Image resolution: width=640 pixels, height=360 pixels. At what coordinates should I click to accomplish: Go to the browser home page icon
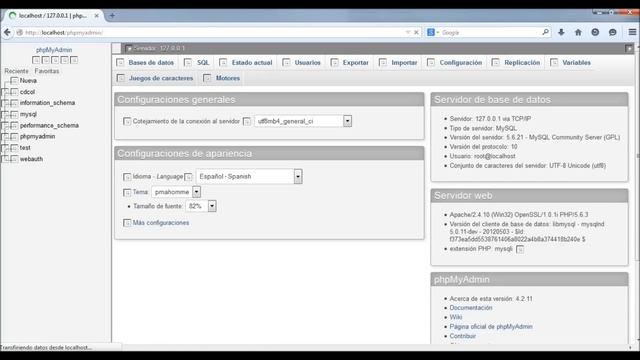pos(578,32)
